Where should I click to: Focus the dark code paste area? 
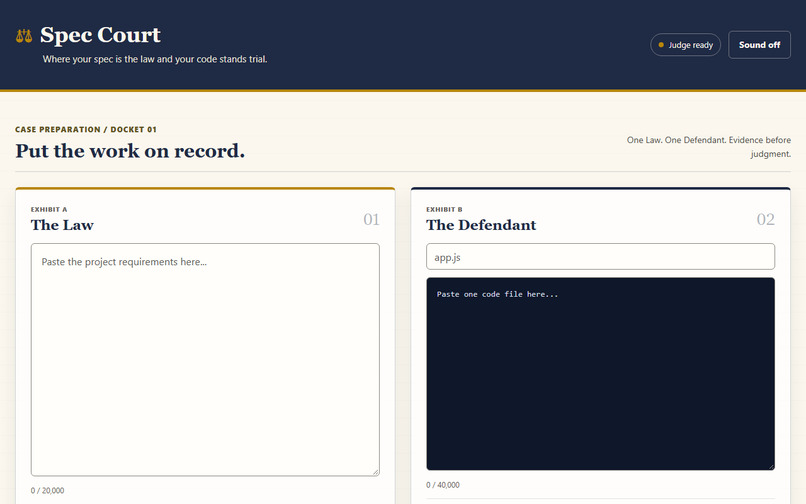pos(600,374)
